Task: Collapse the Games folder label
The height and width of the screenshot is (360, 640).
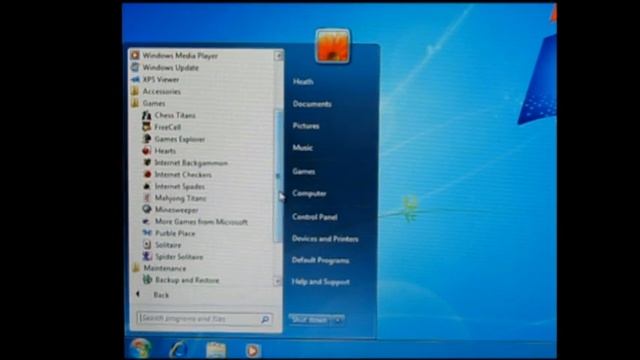Action: 154,103
